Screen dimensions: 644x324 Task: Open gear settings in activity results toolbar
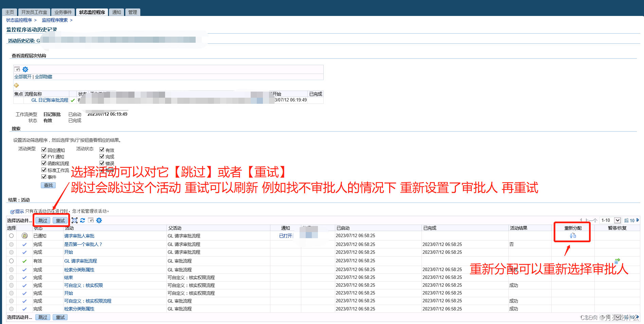click(99, 221)
